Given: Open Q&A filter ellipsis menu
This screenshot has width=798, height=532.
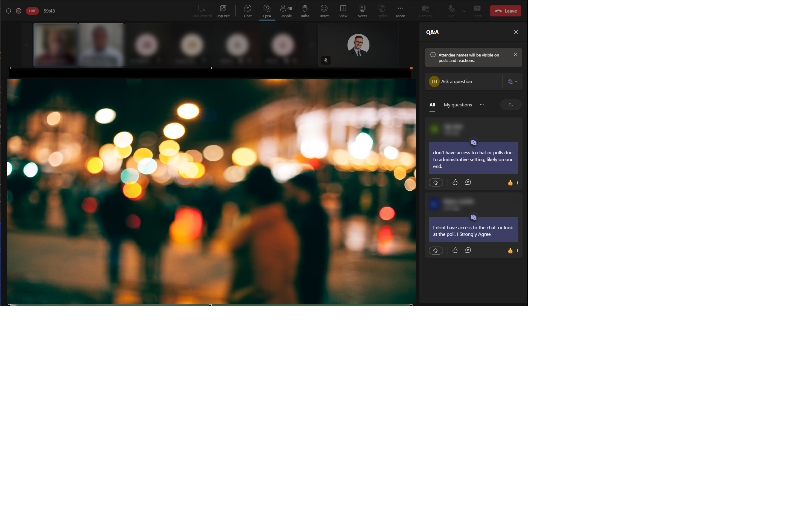Looking at the screenshot, I should coord(481,105).
